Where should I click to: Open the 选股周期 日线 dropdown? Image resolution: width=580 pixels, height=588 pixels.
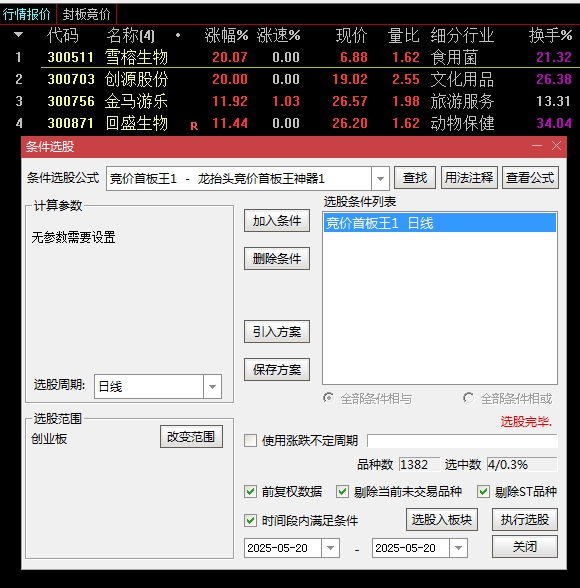212,386
